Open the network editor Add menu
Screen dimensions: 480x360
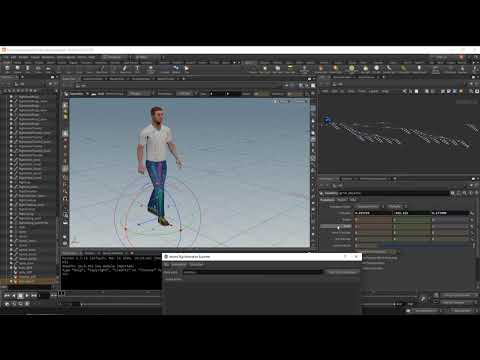[325, 91]
